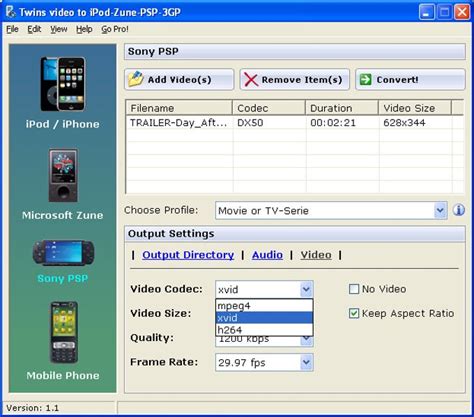The width and height of the screenshot is (474, 417).
Task: Sort by the Filename column header
Action: pos(179,108)
